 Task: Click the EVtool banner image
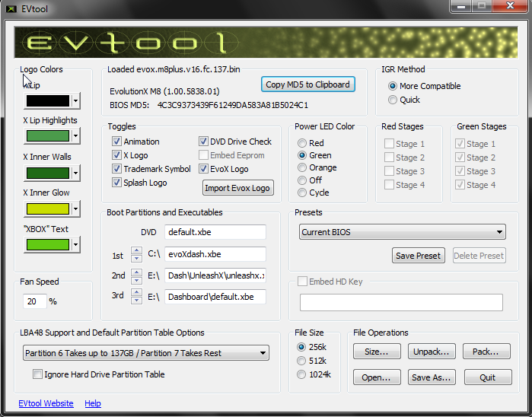tap(266, 43)
